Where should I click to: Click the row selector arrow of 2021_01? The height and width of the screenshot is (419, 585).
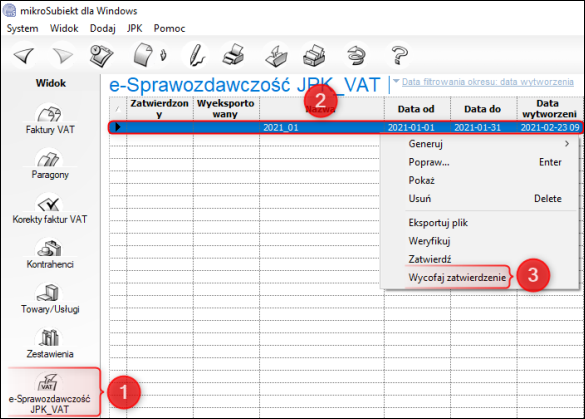coord(118,127)
